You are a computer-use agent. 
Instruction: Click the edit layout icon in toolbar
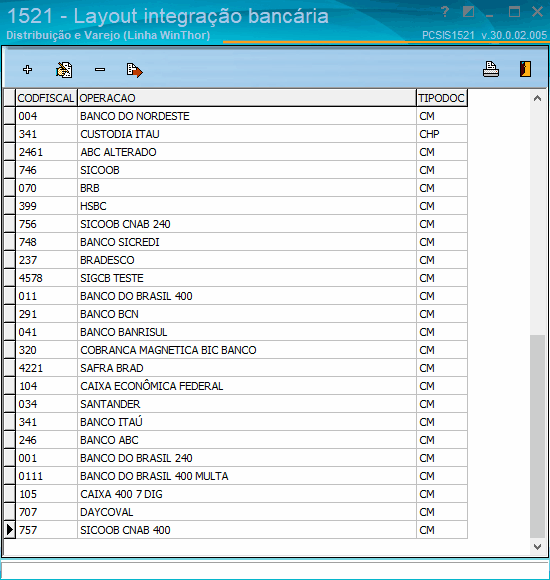[64, 70]
